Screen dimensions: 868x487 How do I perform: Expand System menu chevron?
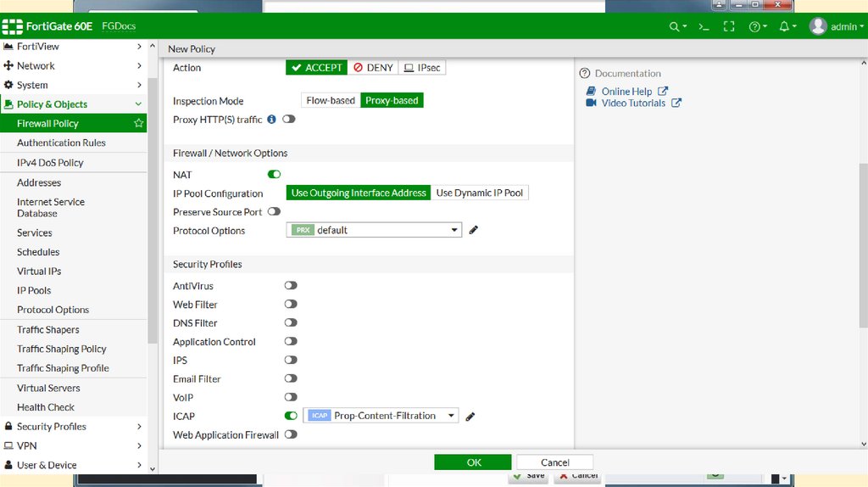[139, 85]
